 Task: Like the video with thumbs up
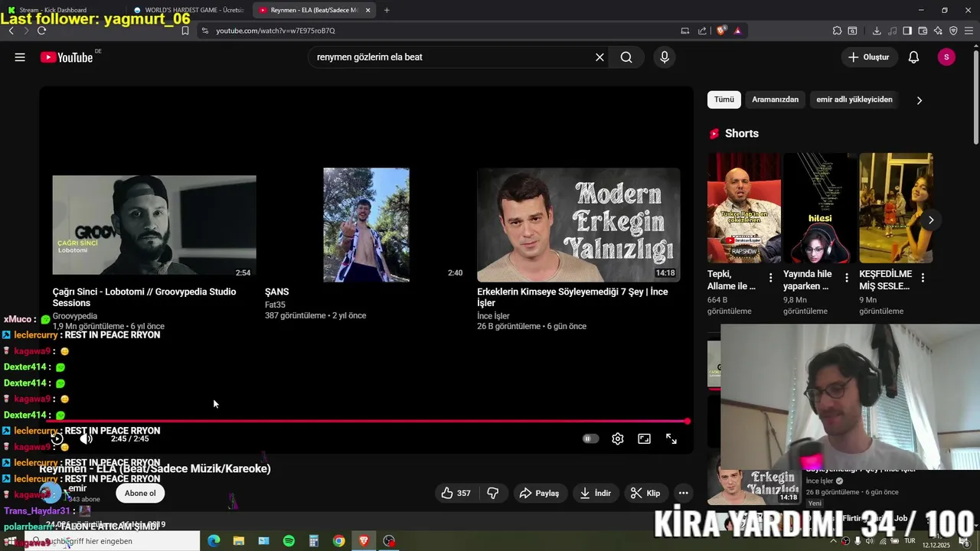coord(456,493)
